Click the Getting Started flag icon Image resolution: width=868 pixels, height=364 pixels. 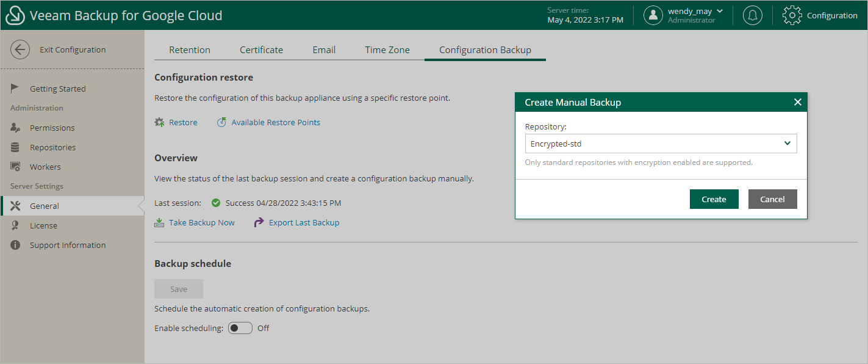pyautogui.click(x=15, y=89)
